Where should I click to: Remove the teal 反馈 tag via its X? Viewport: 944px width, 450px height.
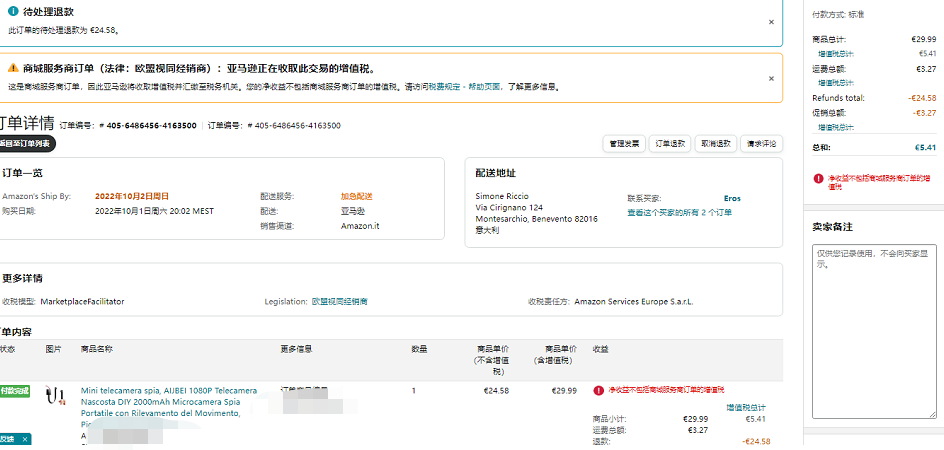pos(24,439)
